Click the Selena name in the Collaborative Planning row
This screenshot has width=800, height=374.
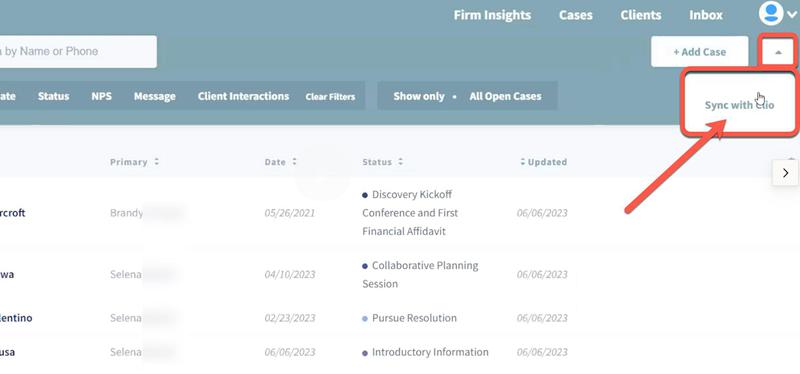point(126,275)
